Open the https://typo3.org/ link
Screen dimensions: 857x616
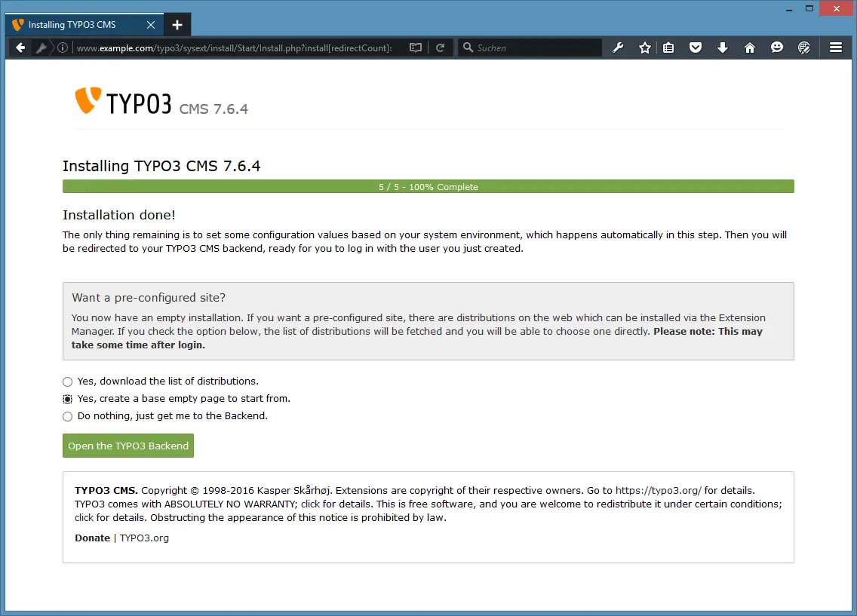point(658,490)
